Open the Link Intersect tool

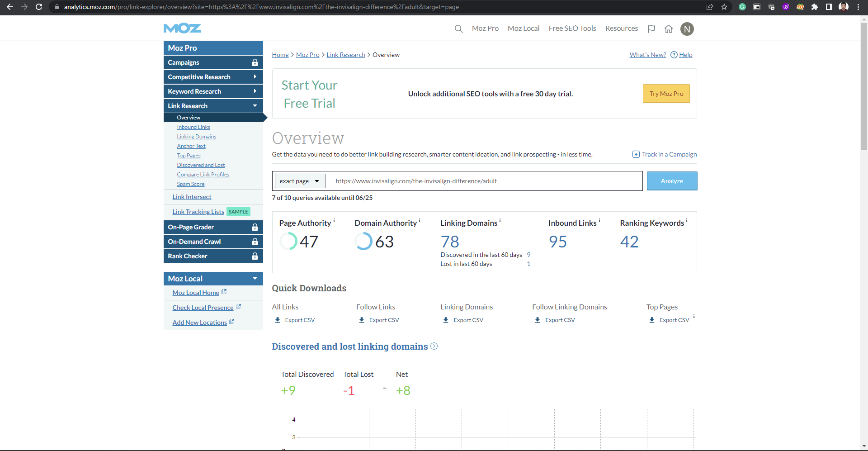click(x=192, y=197)
